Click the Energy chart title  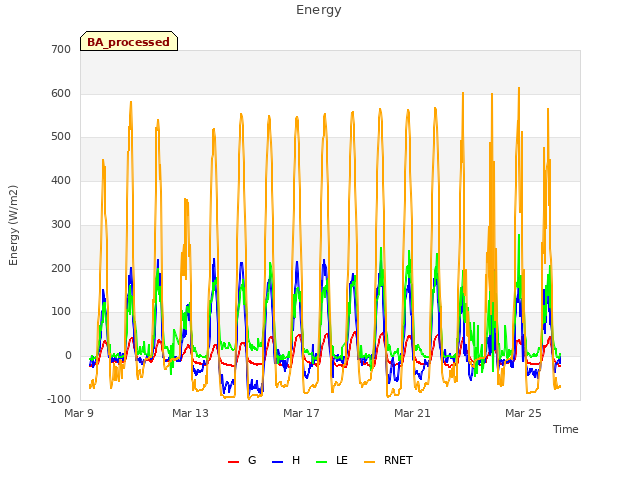319,10
